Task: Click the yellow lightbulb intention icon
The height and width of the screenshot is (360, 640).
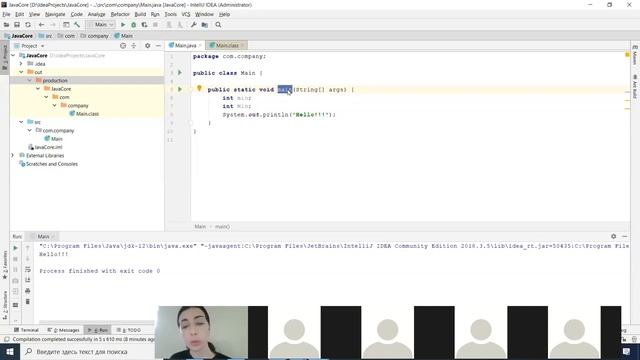Action: point(199,88)
